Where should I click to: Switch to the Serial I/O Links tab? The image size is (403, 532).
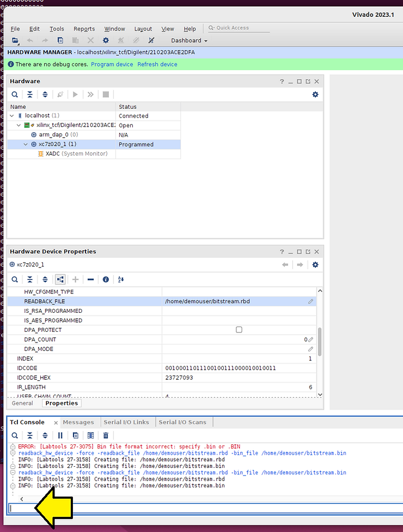(x=126, y=422)
